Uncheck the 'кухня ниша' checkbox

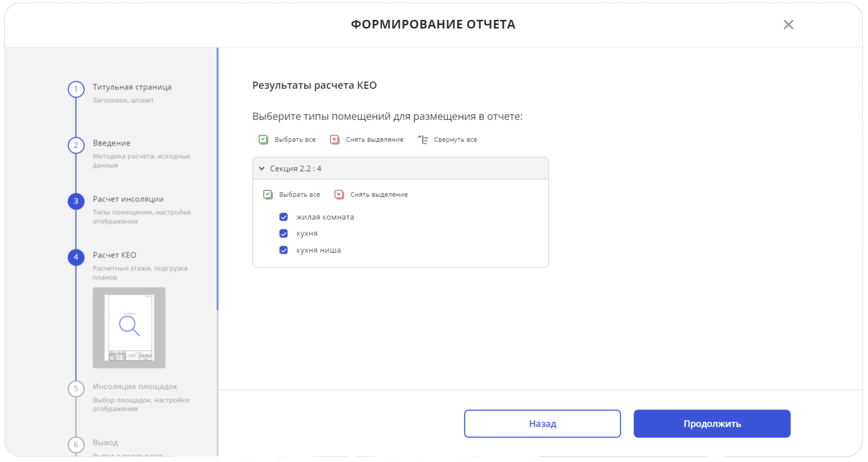284,250
